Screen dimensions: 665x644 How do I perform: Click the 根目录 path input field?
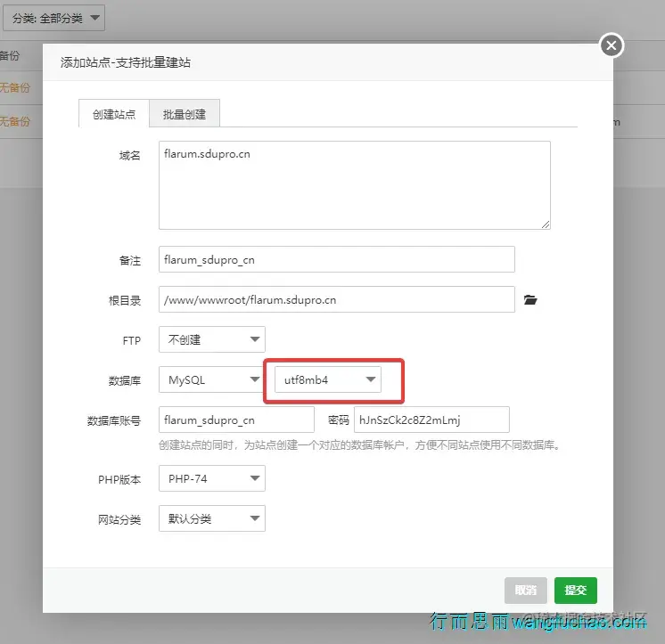pos(337,299)
